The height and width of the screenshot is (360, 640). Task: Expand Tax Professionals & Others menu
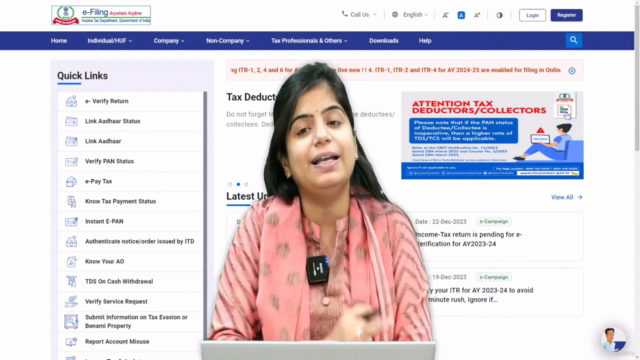click(x=309, y=41)
